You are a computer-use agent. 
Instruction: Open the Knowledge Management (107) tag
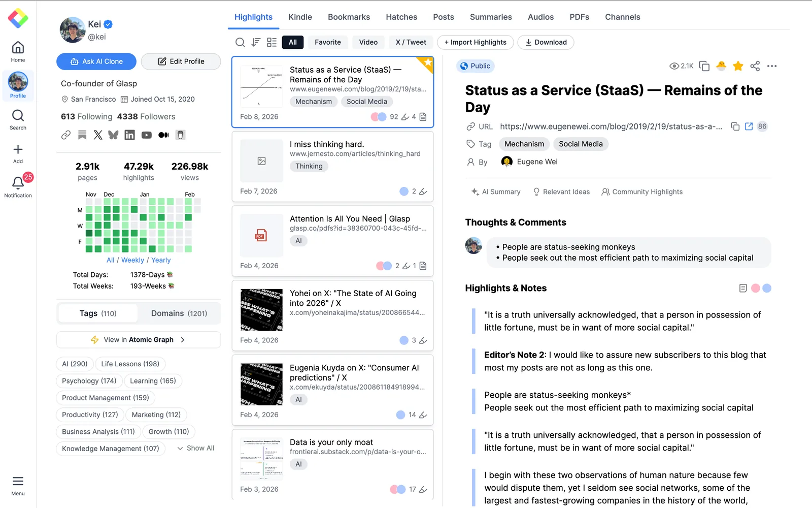pos(111,449)
